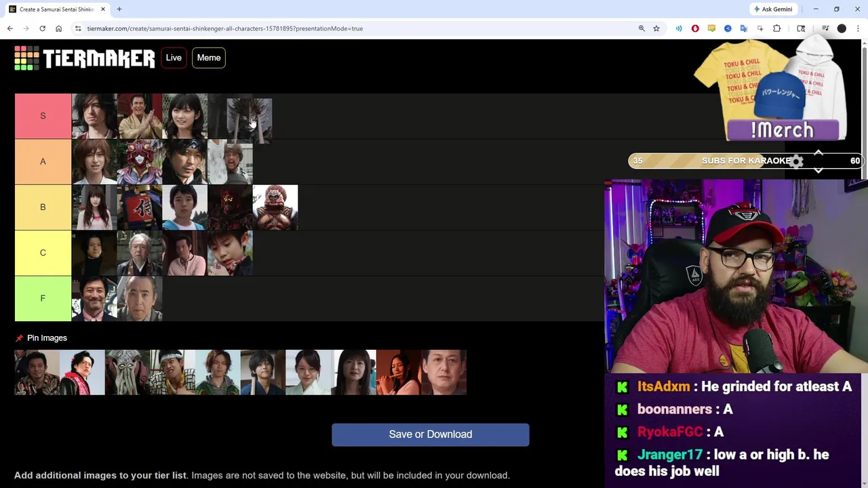The height and width of the screenshot is (488, 868).
Task: Select first character image in S tier
Action: point(94,117)
